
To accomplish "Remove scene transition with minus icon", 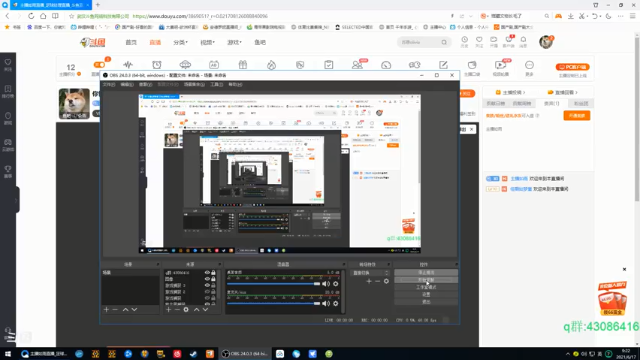I will click(378, 281).
